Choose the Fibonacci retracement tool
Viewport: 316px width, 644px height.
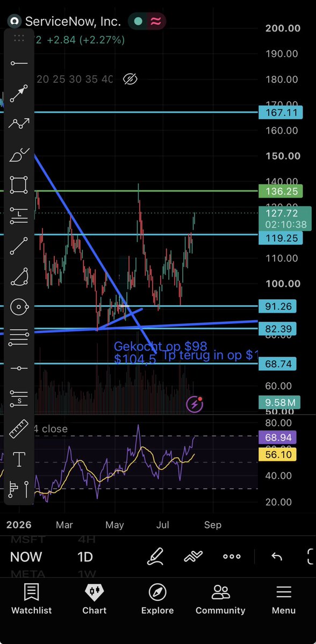click(19, 337)
